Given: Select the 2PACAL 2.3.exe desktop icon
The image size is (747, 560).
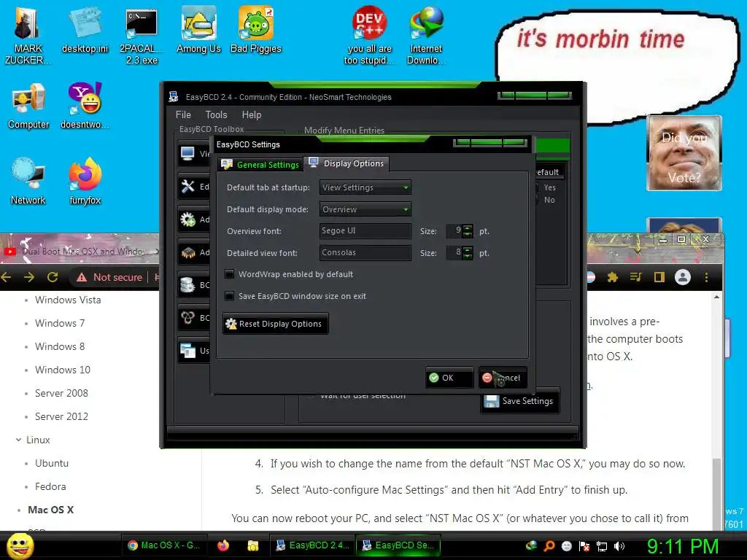Looking at the screenshot, I should tap(142, 36).
